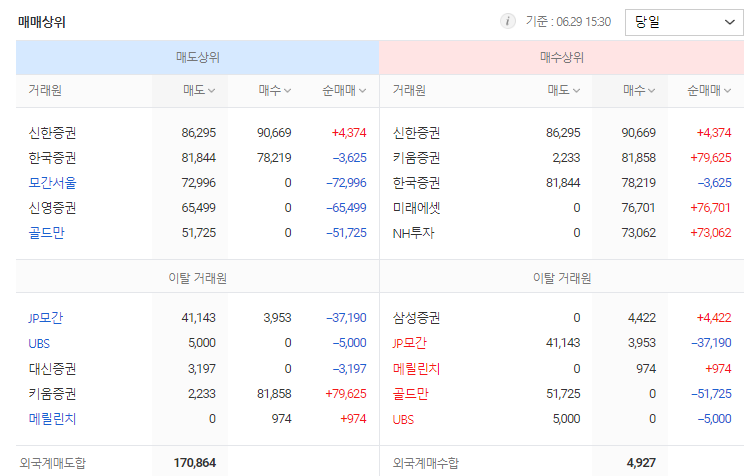Click the -72,996 net value
The image size is (754, 476).
tap(346, 183)
